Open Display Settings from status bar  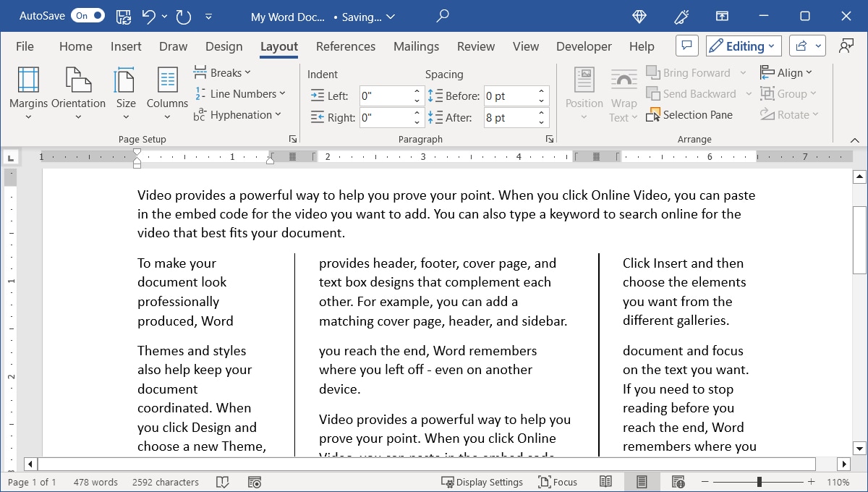point(482,481)
